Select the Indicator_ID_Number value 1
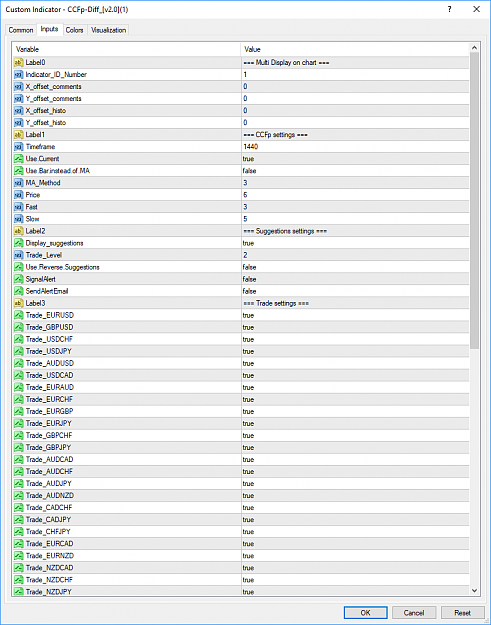The width and height of the screenshot is (491, 625). (x=245, y=75)
